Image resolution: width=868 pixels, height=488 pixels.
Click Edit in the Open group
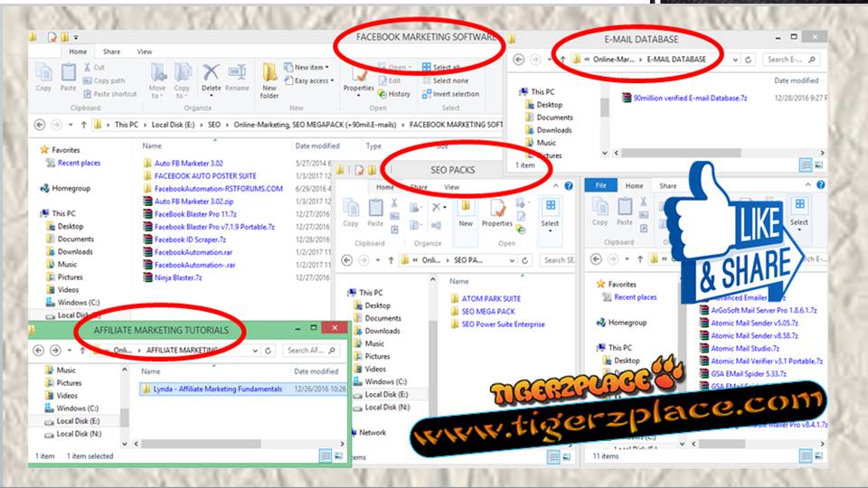pyautogui.click(x=390, y=80)
